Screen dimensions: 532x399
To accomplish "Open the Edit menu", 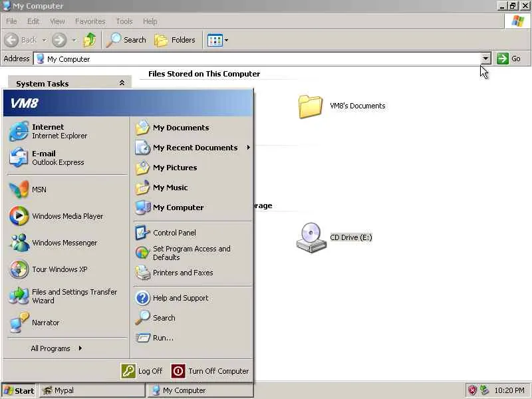I will point(33,21).
